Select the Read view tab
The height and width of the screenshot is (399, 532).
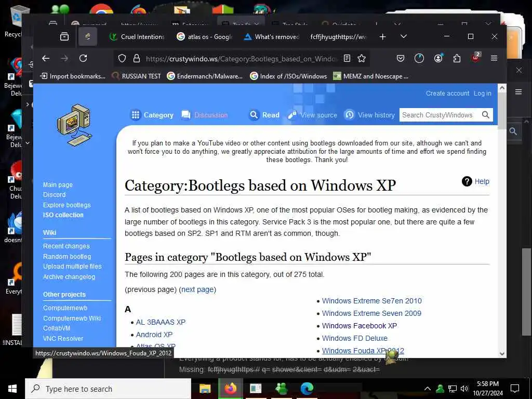point(264,115)
